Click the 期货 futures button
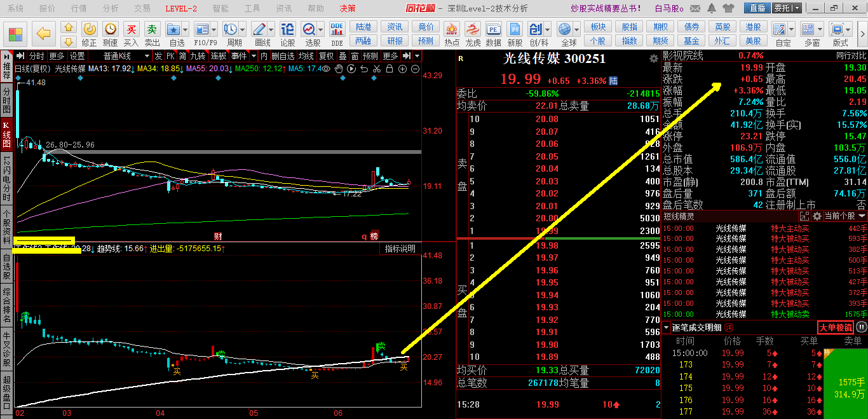Viewport: 868px width, 419px height. (660, 41)
